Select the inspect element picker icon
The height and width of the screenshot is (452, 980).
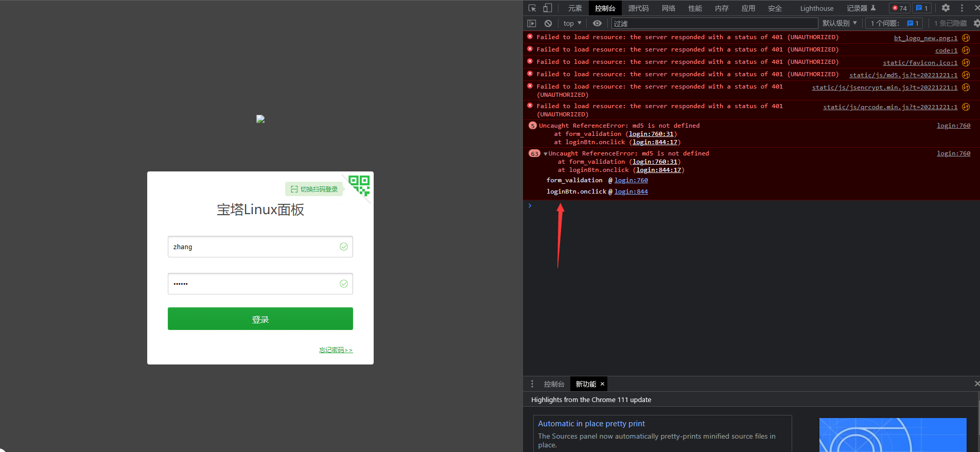(x=532, y=8)
